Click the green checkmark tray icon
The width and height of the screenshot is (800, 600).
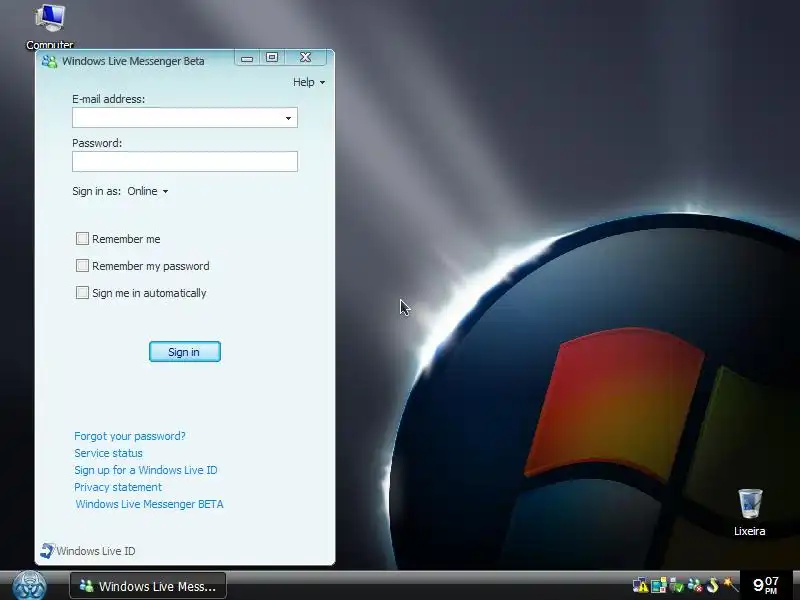click(677, 585)
